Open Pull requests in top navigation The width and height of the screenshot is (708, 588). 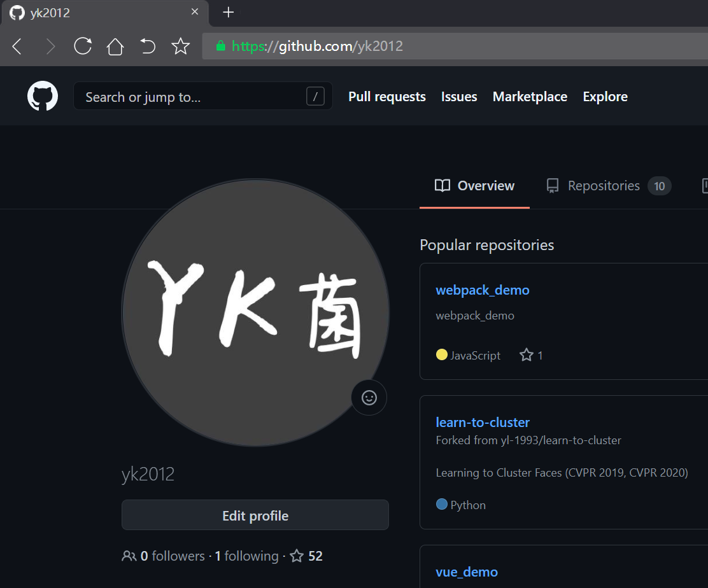tap(387, 97)
